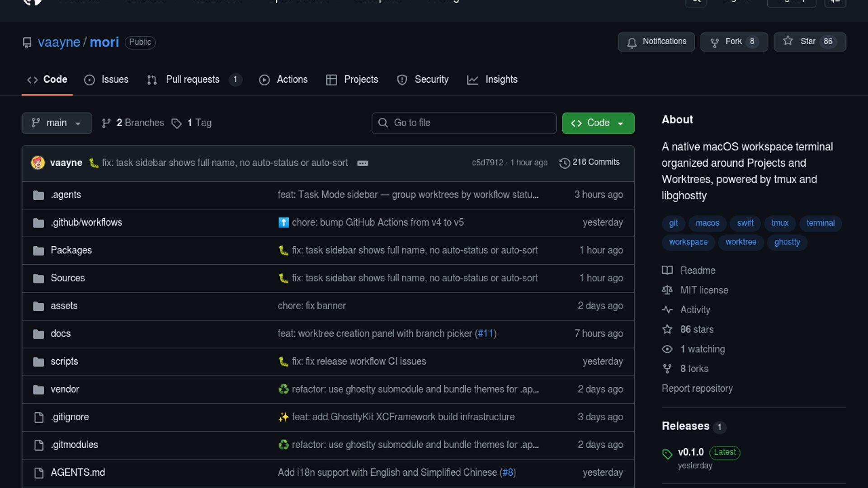
Task: Click the v0.1.0 release tag icon
Action: pyautogui.click(x=667, y=454)
